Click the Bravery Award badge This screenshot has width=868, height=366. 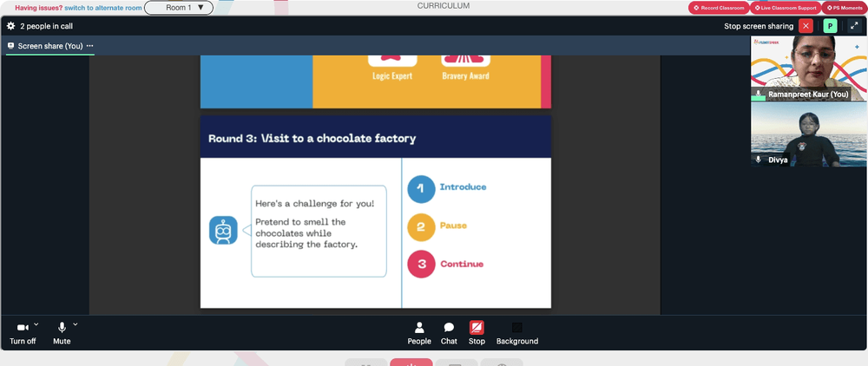[x=465, y=68]
